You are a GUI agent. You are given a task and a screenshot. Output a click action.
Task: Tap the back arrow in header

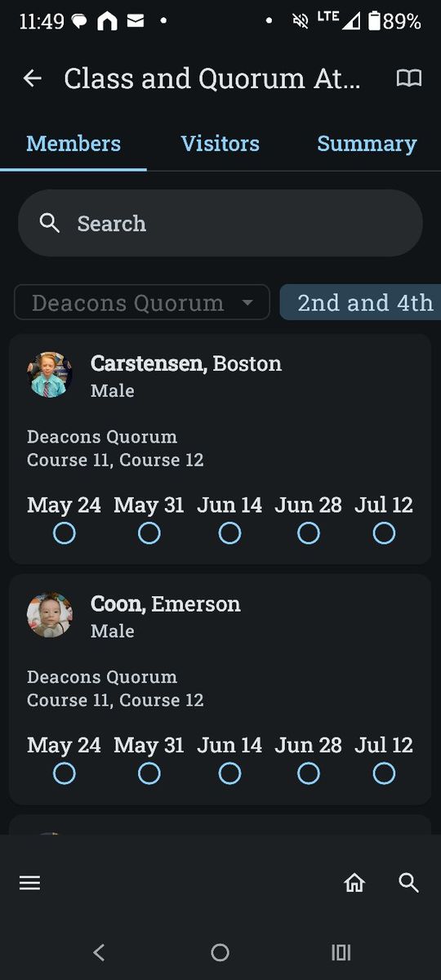(33, 78)
